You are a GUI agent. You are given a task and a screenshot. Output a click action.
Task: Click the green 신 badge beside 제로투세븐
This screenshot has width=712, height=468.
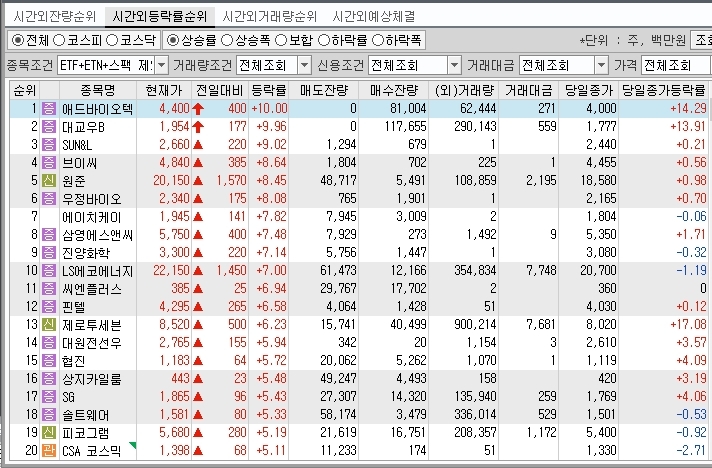click(49, 325)
